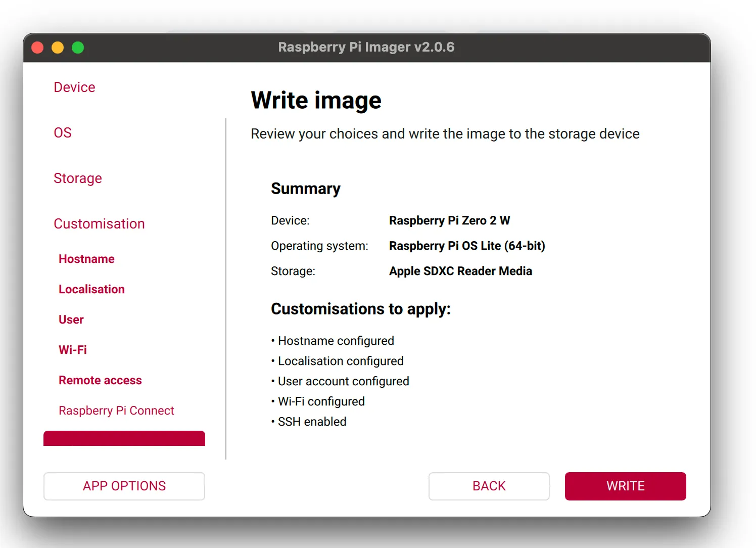Select Raspberry Pi Connect step
Image resolution: width=756 pixels, height=548 pixels.
(116, 410)
